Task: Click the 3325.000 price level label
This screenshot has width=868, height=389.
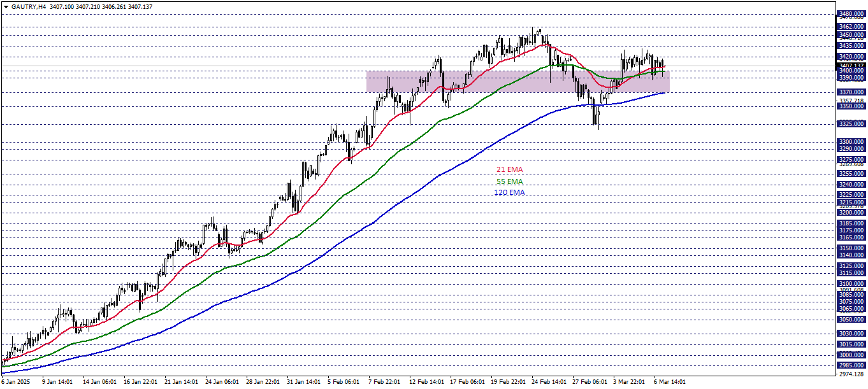Action: (851, 124)
